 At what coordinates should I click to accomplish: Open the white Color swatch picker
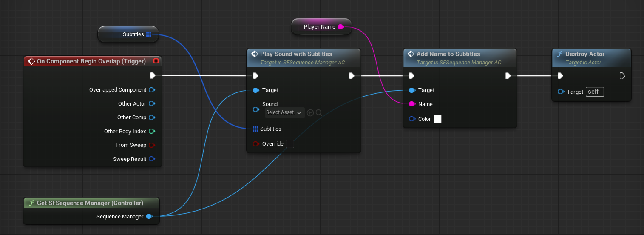pos(437,119)
